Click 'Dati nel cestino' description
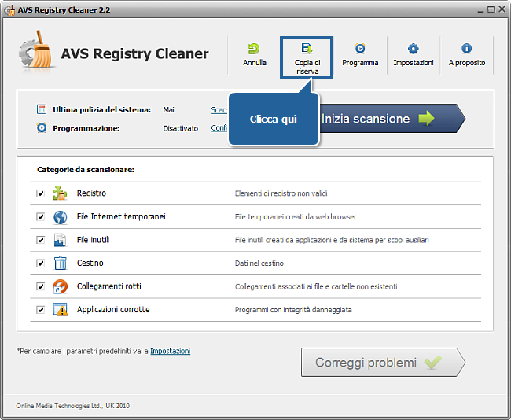The width and height of the screenshot is (511, 420). click(x=259, y=263)
